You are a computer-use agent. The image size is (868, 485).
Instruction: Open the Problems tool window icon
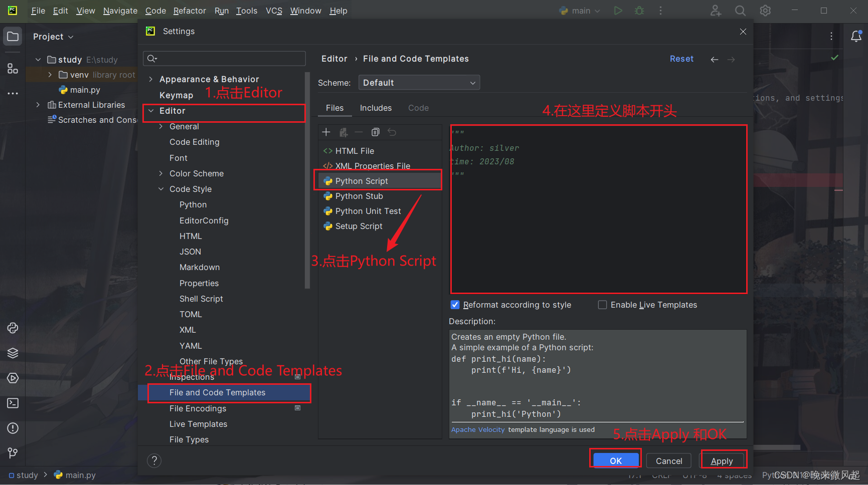pos(13,428)
